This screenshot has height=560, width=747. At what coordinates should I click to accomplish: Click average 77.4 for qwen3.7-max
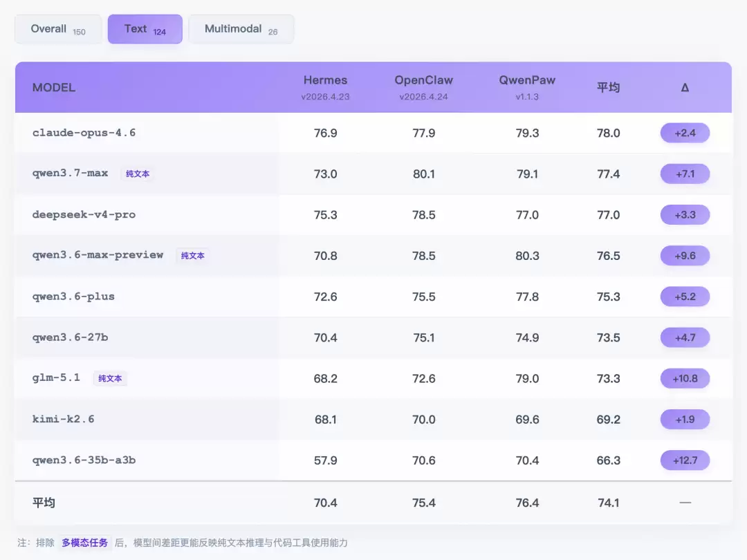(609, 174)
